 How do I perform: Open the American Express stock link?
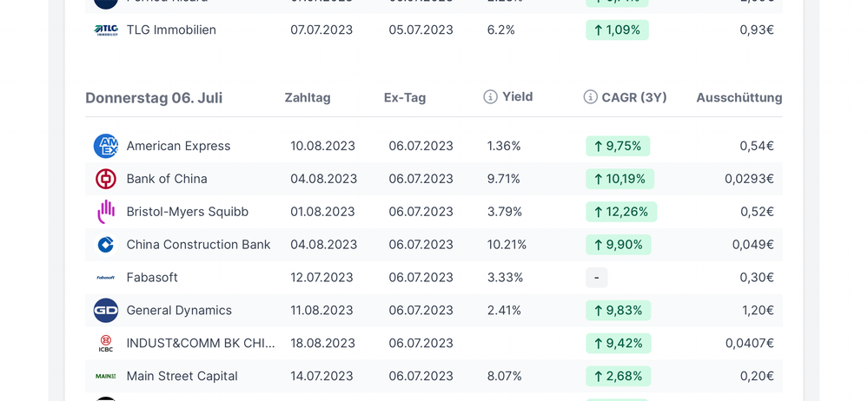pos(178,146)
